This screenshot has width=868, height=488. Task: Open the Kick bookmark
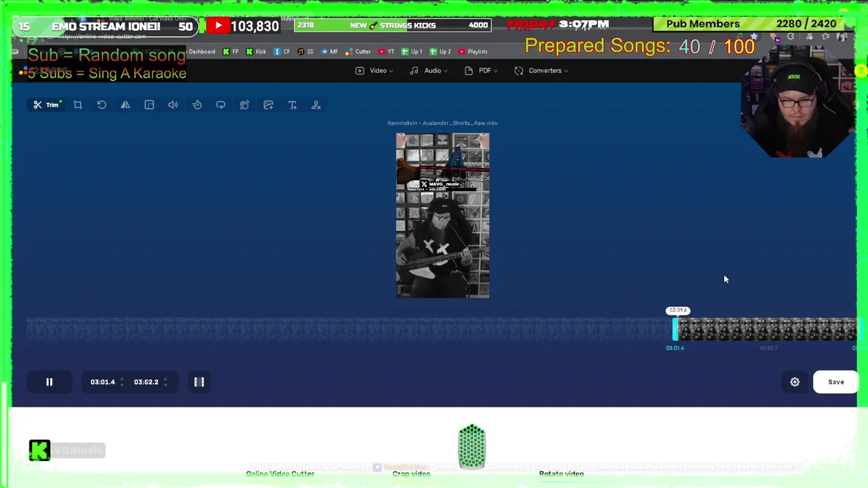pos(256,52)
